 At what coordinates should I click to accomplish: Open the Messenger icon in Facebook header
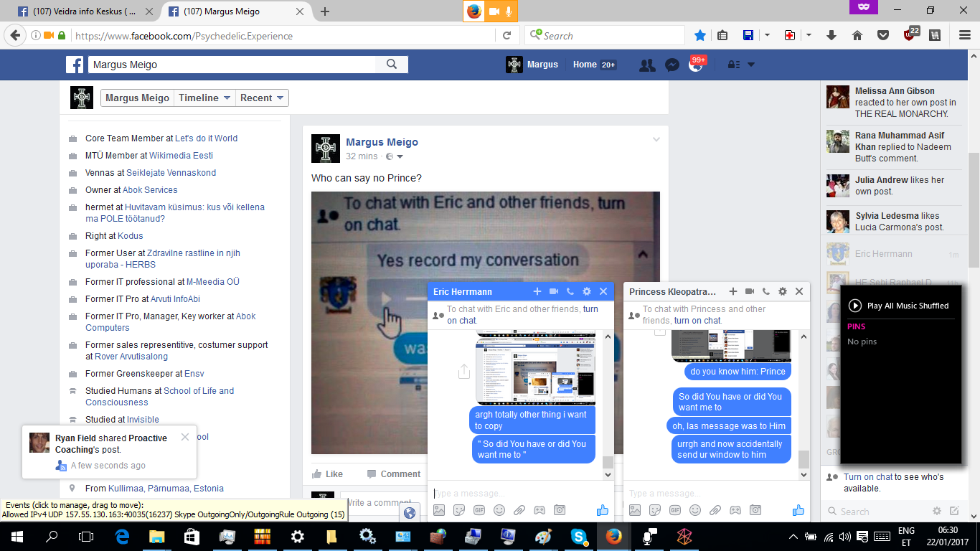point(672,65)
